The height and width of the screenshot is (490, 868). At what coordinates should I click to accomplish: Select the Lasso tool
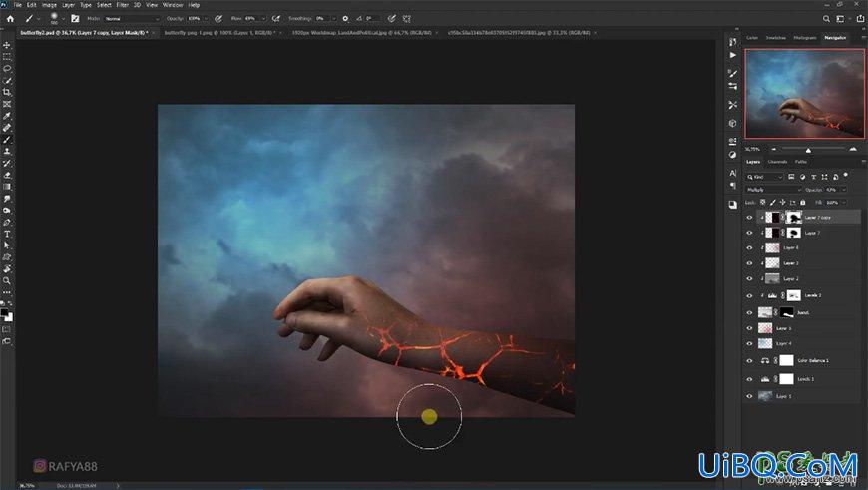coord(7,69)
